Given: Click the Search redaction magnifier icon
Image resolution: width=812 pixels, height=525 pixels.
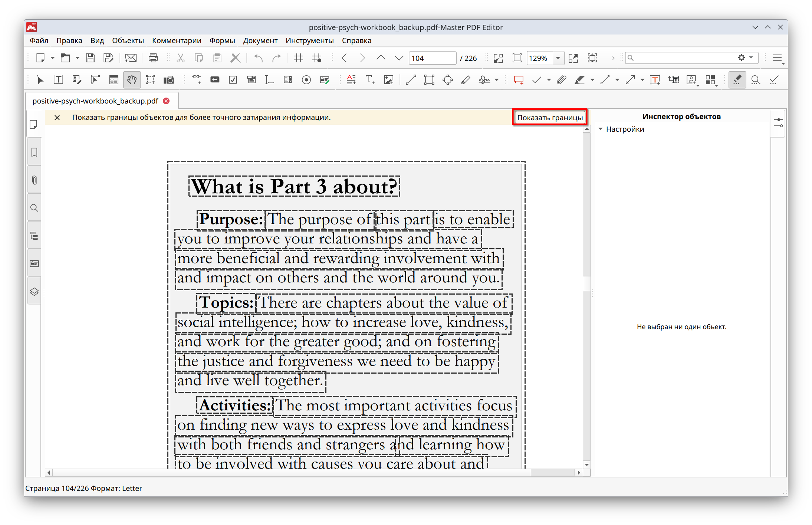Looking at the screenshot, I should click(x=756, y=80).
